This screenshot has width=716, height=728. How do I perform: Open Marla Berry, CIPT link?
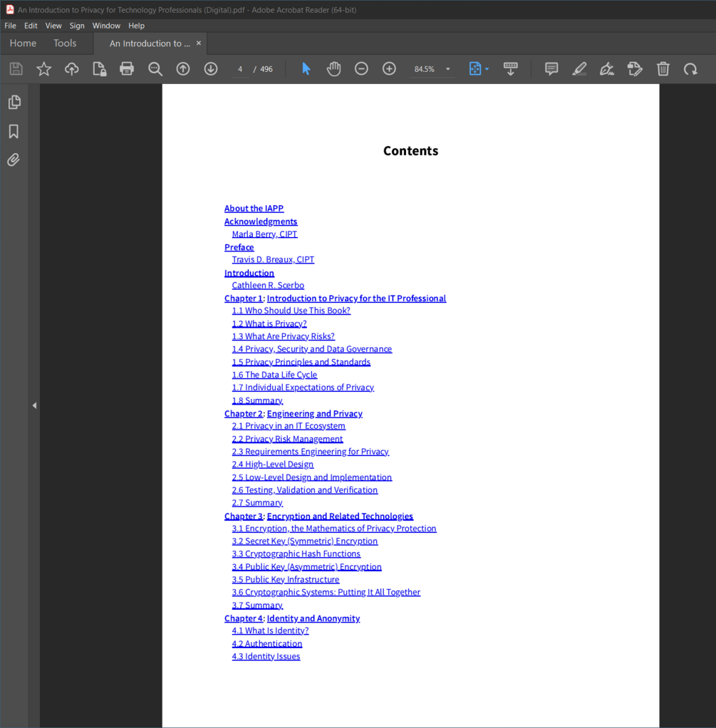[x=264, y=234]
